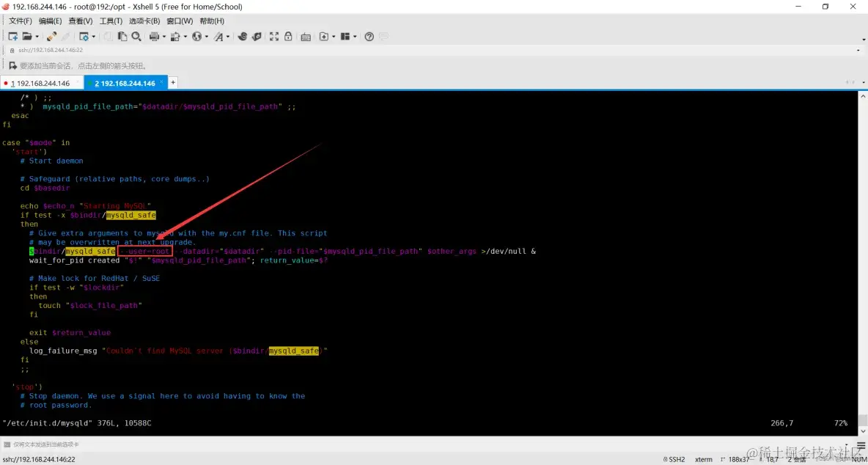Image resolution: width=868 pixels, height=465 pixels.
Task: Click the 266,7 cursor position in vim
Action: (781, 423)
